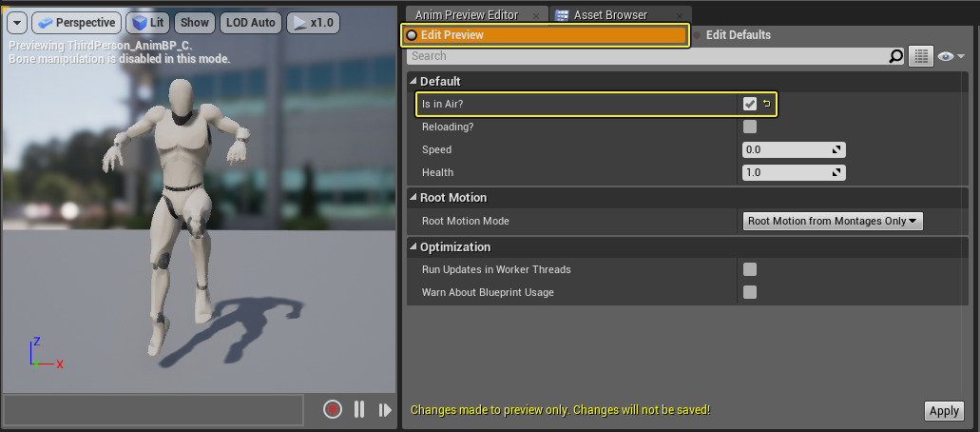Open the x1.0 playback speed menu
This screenshot has height=432, width=980.
click(313, 23)
